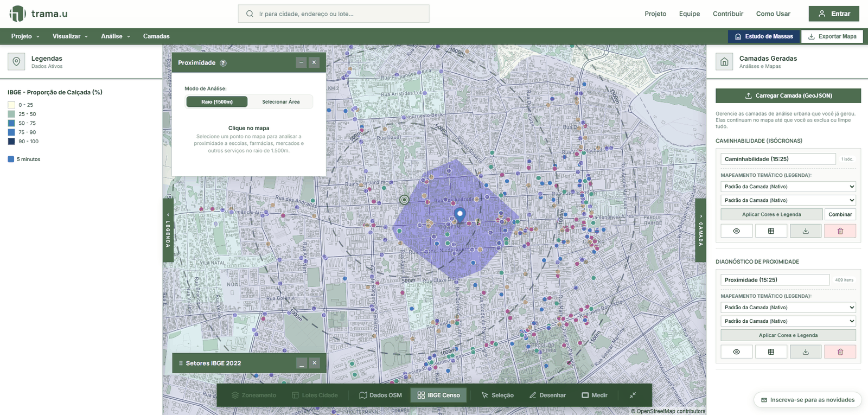Open the Camadas menu
868x415 pixels.
coord(156,36)
